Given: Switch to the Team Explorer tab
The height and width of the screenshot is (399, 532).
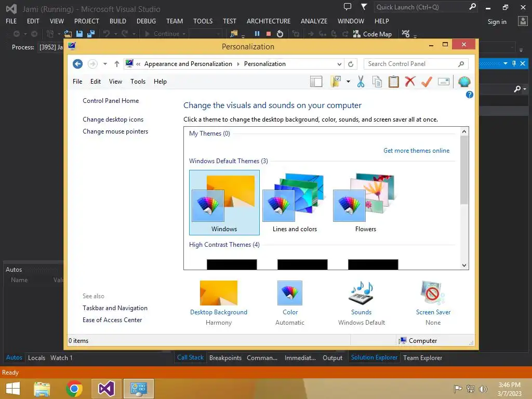Looking at the screenshot, I should click(422, 357).
